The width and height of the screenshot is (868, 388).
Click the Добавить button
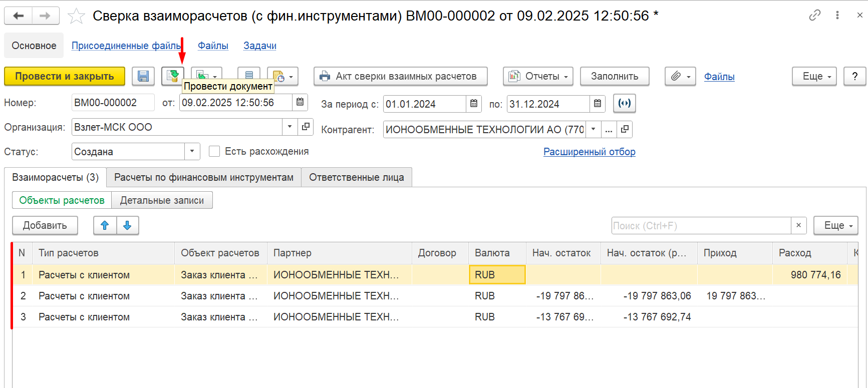(45, 225)
